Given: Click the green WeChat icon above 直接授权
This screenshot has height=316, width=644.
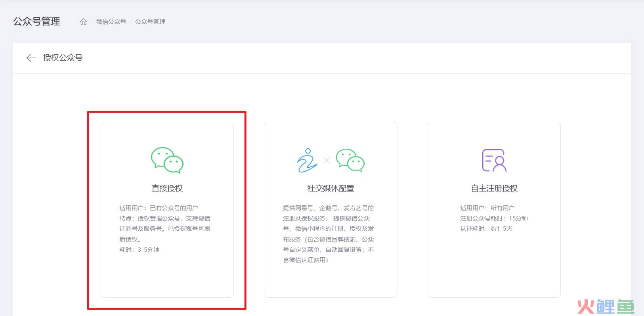Looking at the screenshot, I should (167, 160).
